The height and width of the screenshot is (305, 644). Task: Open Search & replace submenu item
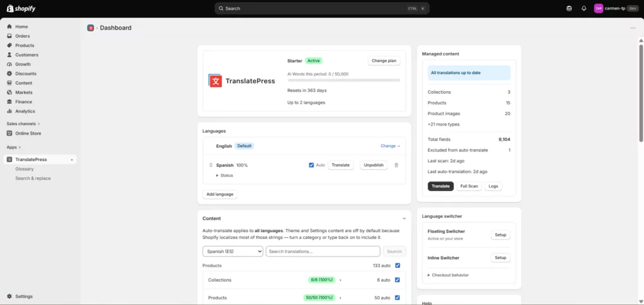[33, 179]
